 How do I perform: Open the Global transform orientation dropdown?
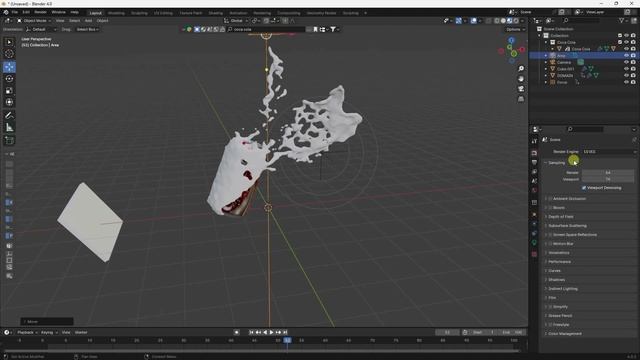[x=236, y=21]
